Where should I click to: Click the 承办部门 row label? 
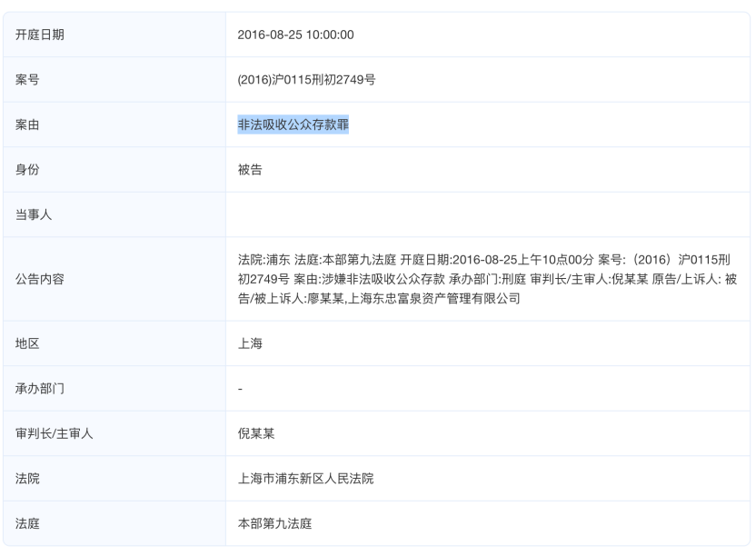41,389
